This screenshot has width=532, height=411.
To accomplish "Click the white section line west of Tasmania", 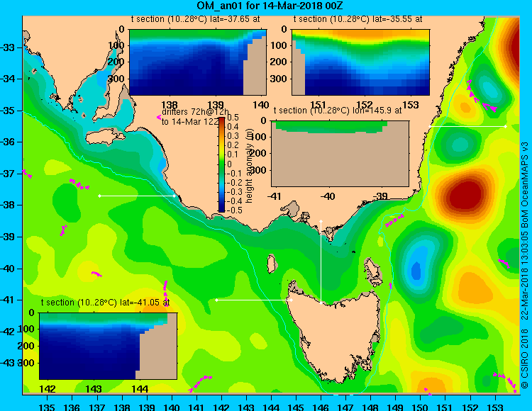I will click(254, 300).
